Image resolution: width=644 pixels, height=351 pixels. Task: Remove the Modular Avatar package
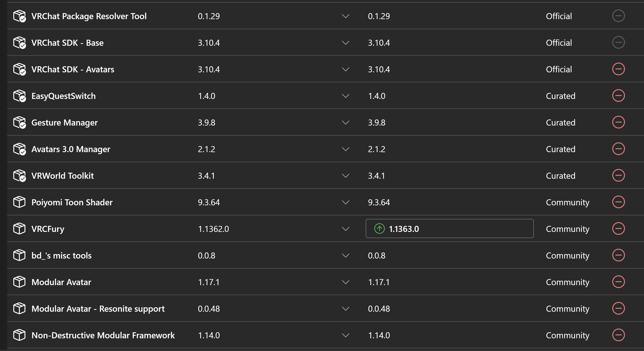pyautogui.click(x=618, y=282)
